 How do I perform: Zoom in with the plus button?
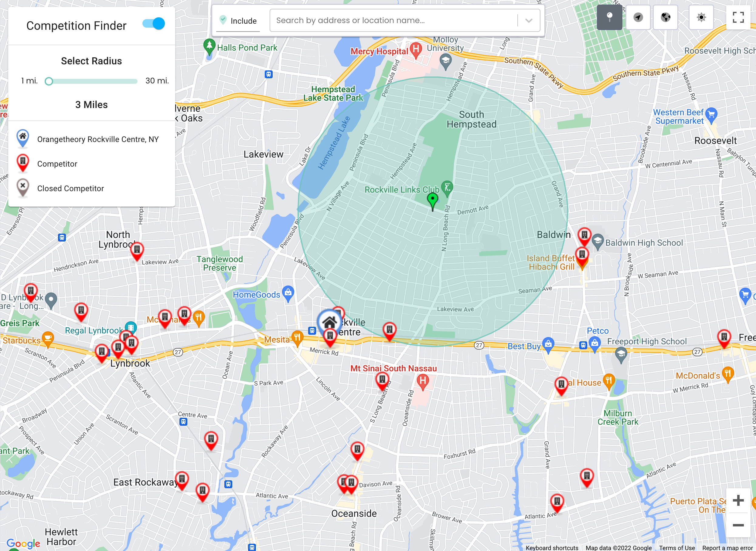pos(738,500)
